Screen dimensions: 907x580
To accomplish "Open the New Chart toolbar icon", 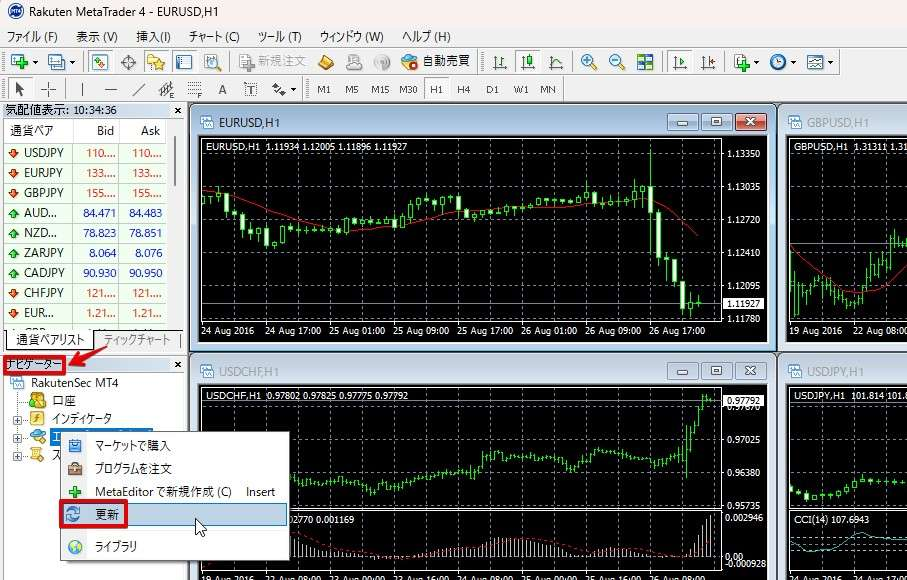I will tap(19, 62).
